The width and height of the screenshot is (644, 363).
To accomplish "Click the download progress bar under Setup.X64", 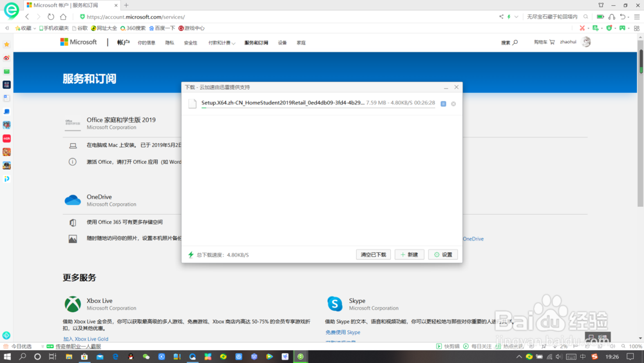I will [x=318, y=107].
